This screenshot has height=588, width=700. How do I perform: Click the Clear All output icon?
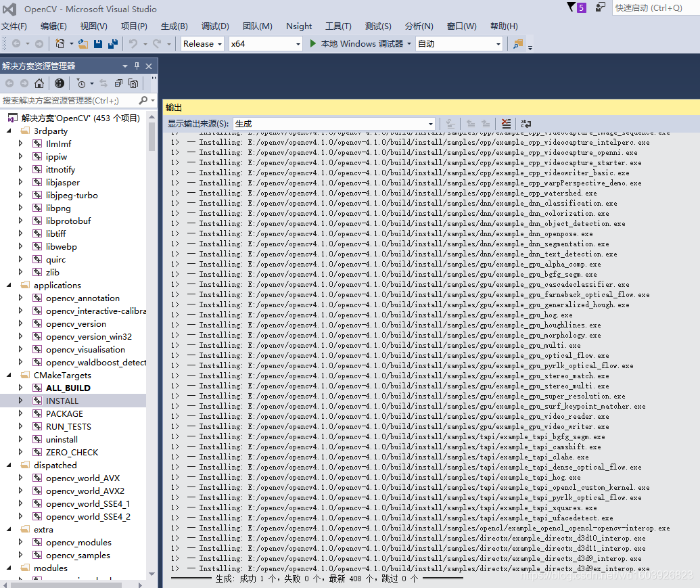pyautogui.click(x=506, y=124)
